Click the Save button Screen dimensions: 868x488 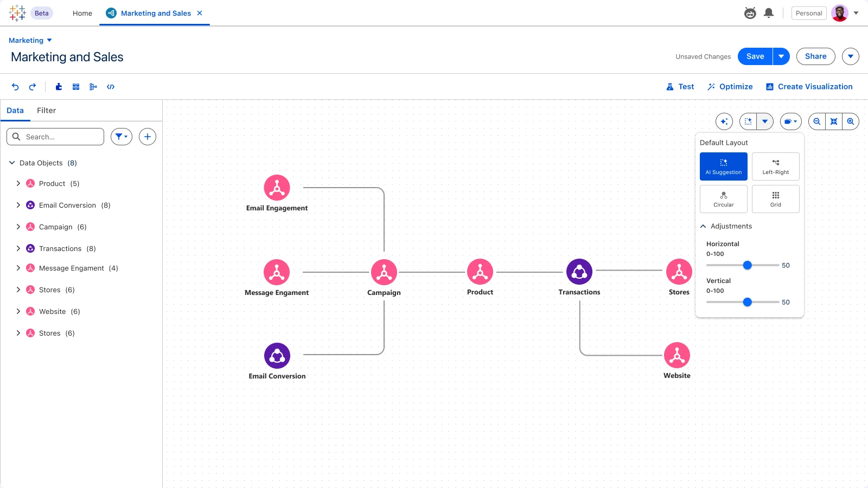pos(755,56)
